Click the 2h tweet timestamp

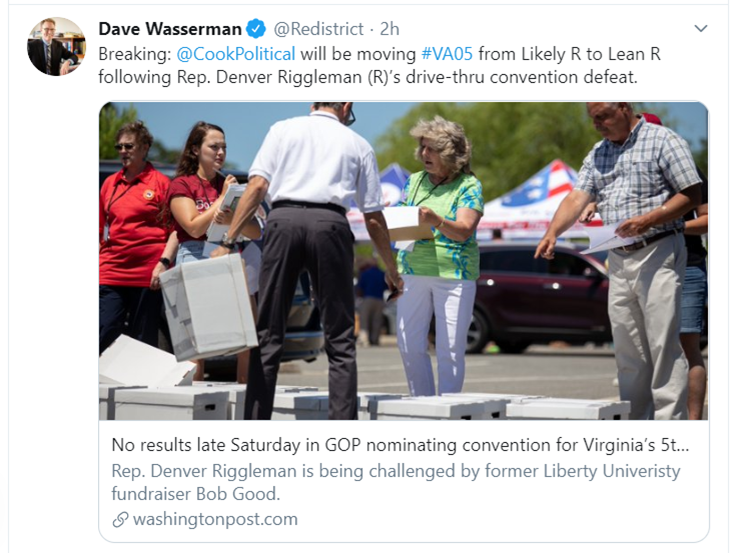[x=389, y=29]
